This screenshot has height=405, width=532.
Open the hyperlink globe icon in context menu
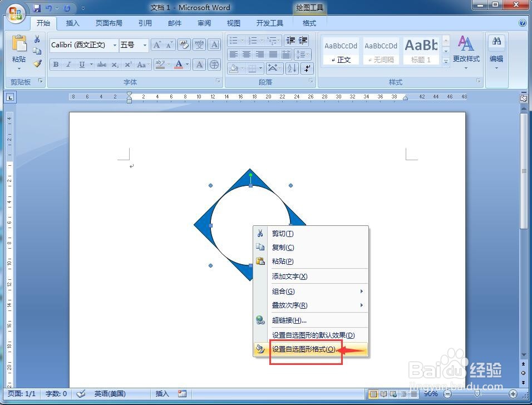coord(260,320)
